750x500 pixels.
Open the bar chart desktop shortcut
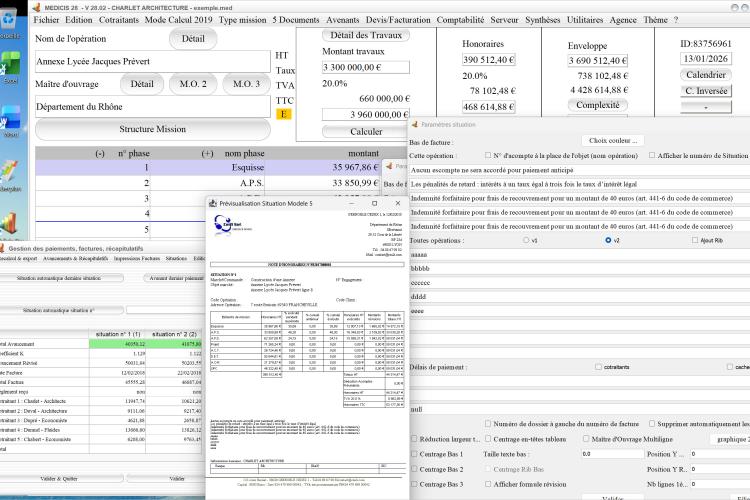(10, 225)
